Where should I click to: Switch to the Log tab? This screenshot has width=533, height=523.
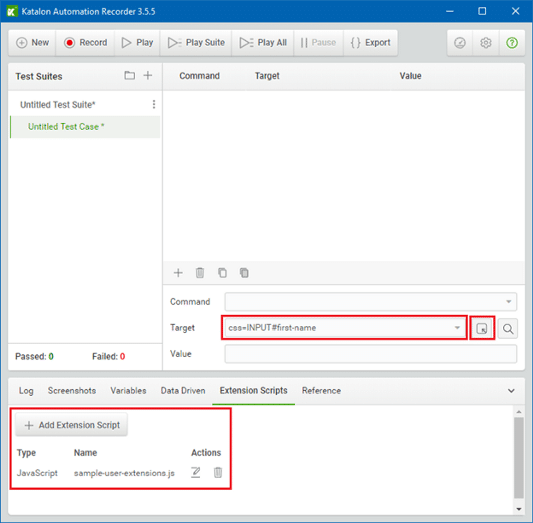pos(26,391)
